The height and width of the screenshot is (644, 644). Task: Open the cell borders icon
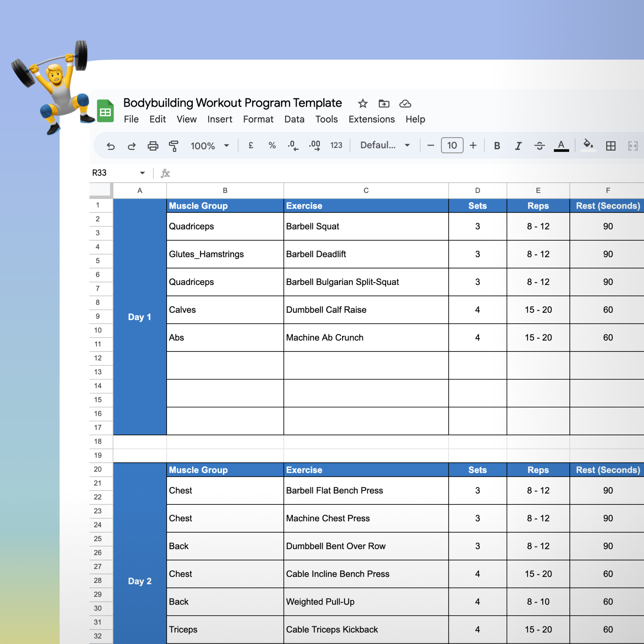(610, 146)
